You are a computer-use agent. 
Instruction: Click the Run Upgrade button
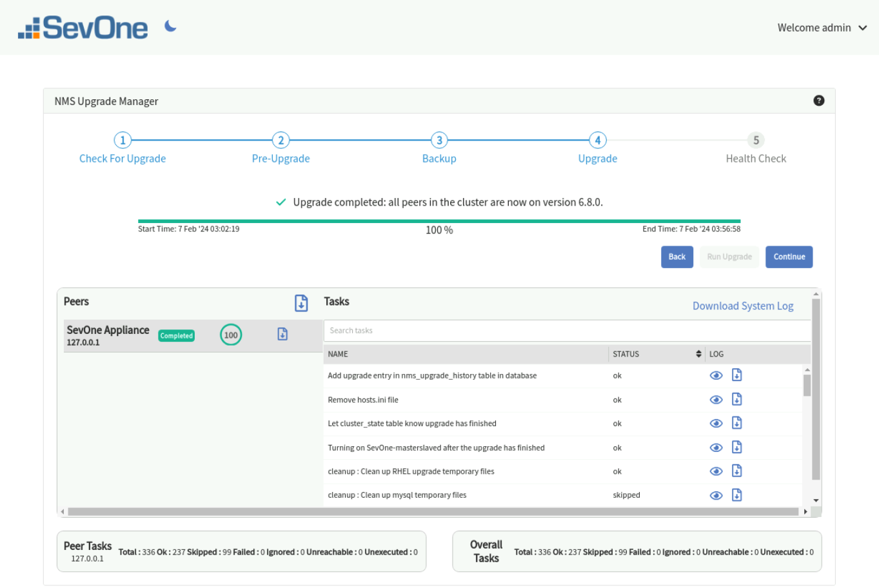[x=729, y=257]
